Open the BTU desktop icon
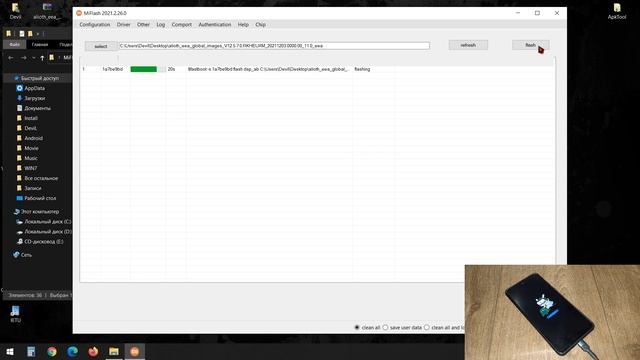Screen dimensions: 640x360 [x=15, y=313]
